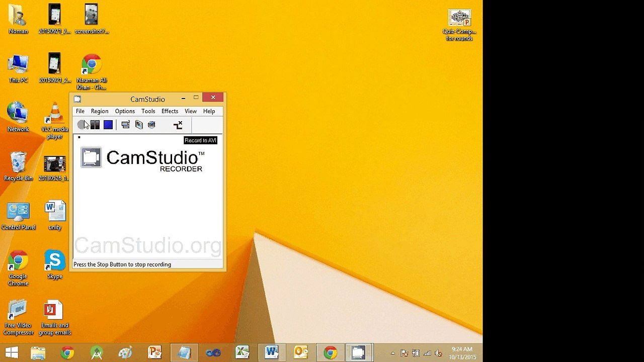Viewport: 644px width, 362px height.
Task: Open the Help menu
Action: click(x=209, y=111)
